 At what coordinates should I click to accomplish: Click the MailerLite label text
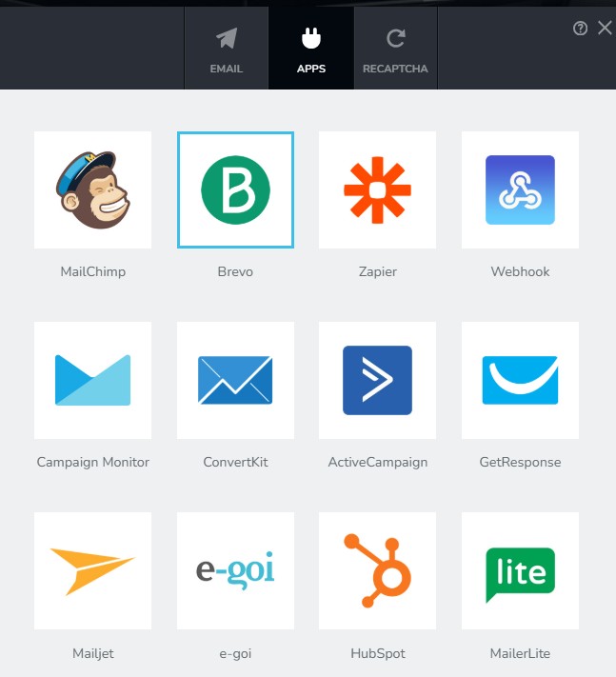520,653
